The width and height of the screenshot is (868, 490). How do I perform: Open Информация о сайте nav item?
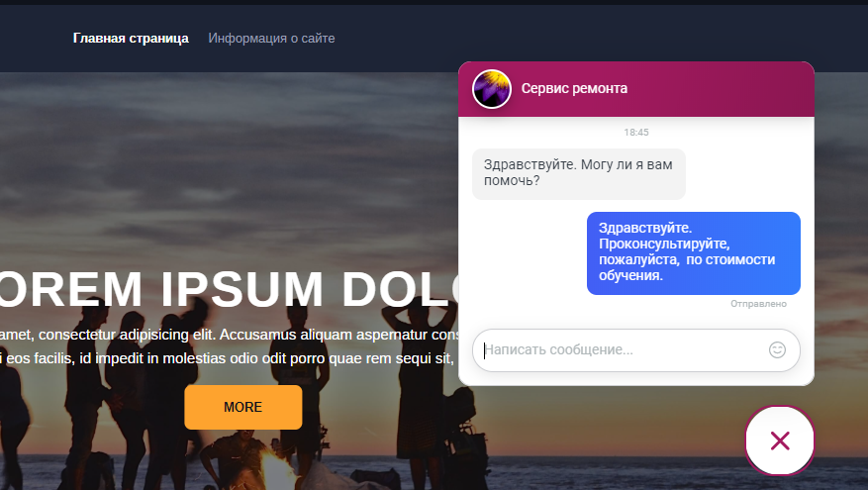[271, 39]
